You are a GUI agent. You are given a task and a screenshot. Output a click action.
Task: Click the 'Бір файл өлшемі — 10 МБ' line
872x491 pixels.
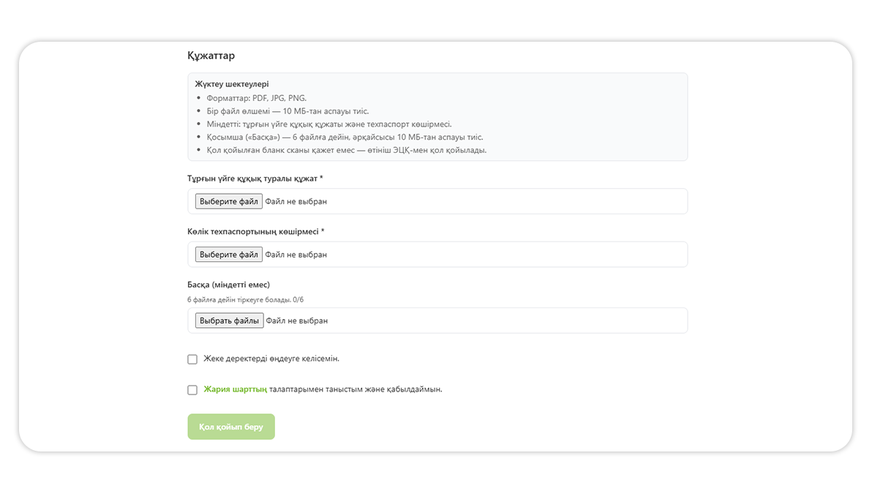(288, 111)
